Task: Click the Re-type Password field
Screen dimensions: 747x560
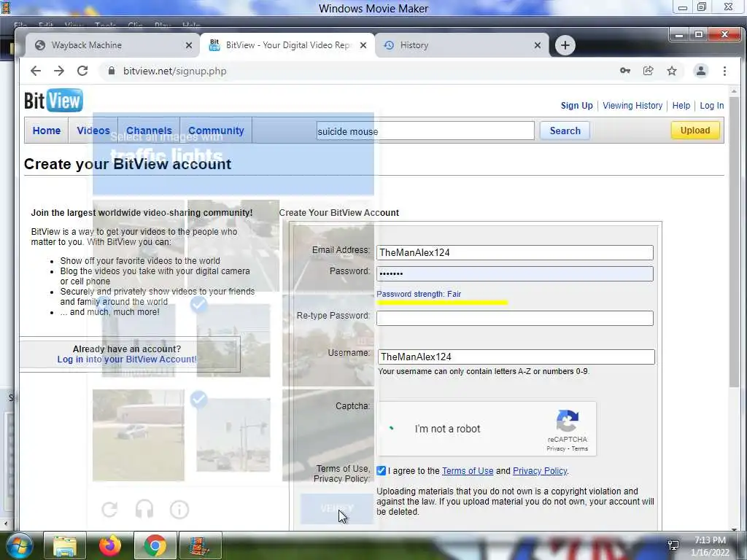Action: [x=514, y=318]
